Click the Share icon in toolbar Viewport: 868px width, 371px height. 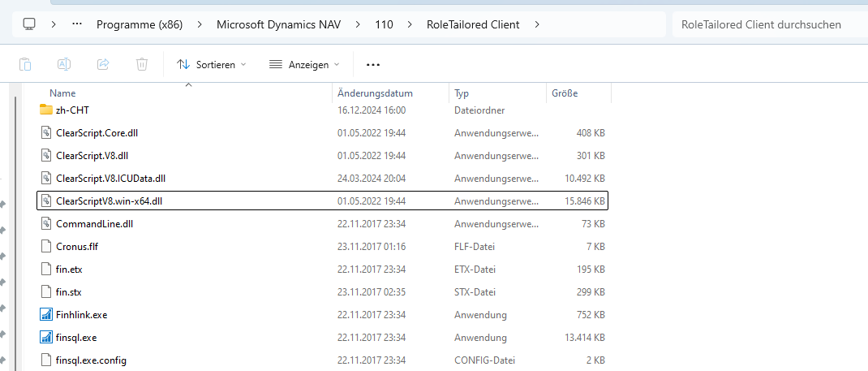pyautogui.click(x=103, y=64)
